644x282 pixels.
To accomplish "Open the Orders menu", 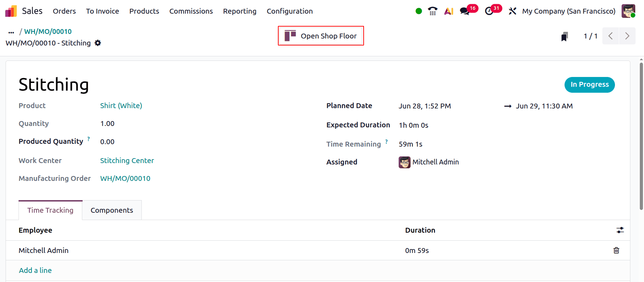I will (x=64, y=11).
